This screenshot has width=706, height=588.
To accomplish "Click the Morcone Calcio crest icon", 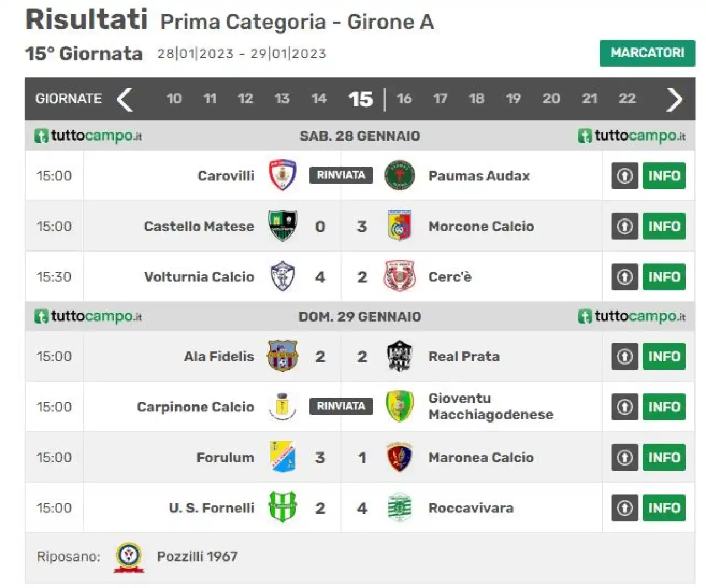I will tap(399, 226).
